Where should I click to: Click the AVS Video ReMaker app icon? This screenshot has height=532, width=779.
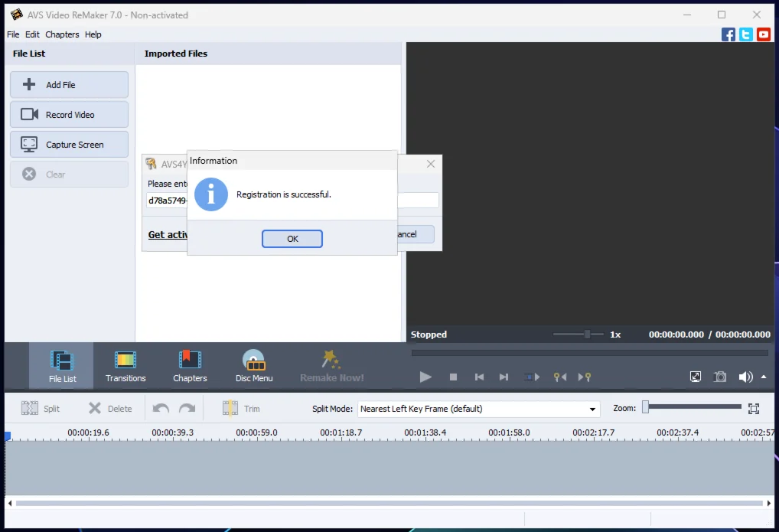[16, 15]
